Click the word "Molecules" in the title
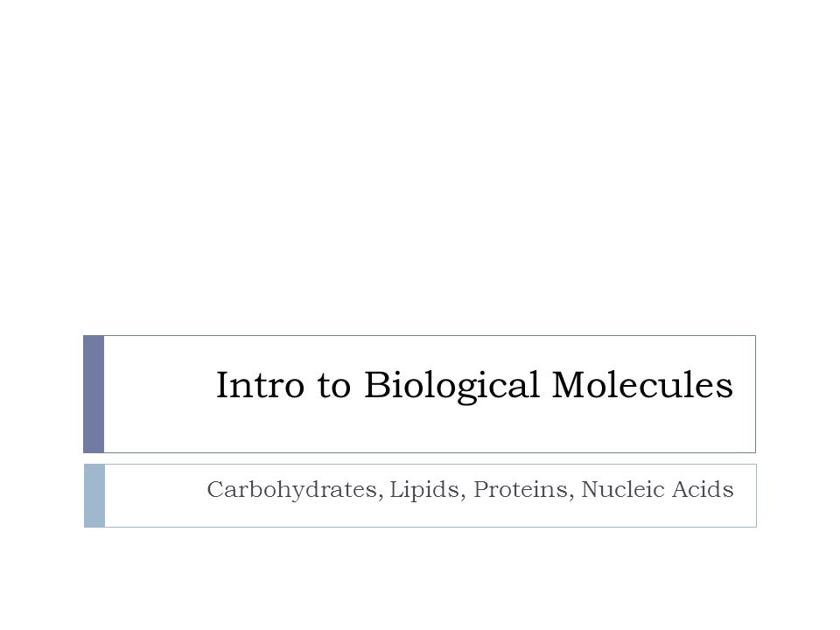This screenshot has height=630, width=840. point(642,385)
